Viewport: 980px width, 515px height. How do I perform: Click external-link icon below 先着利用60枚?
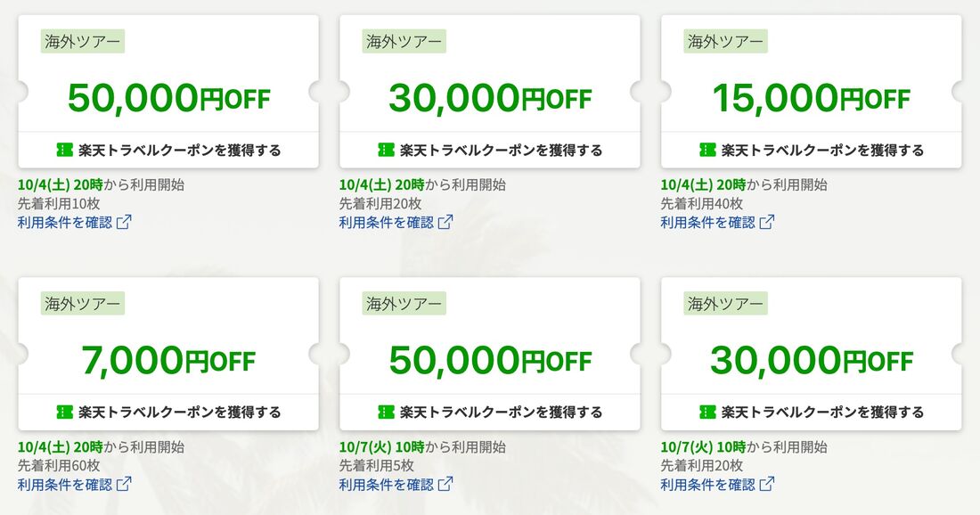pyautogui.click(x=124, y=484)
